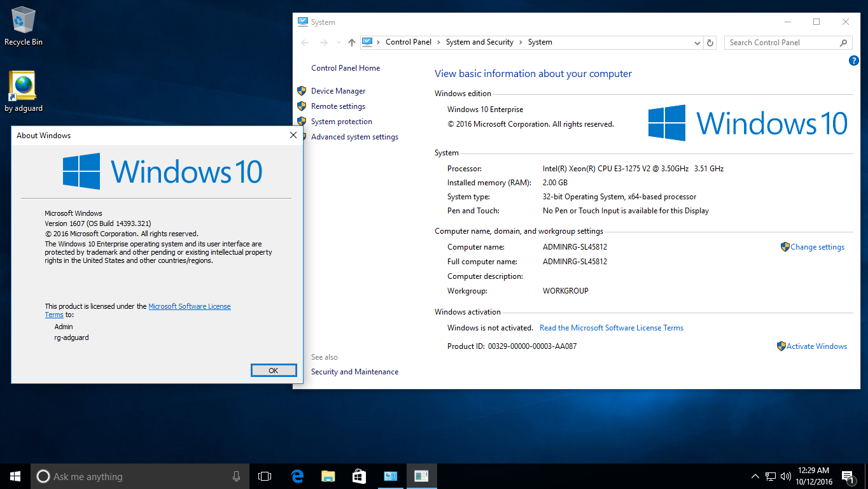Click the shield icon beside Remote settings
Image resolution: width=868 pixels, height=489 pixels.
click(302, 106)
